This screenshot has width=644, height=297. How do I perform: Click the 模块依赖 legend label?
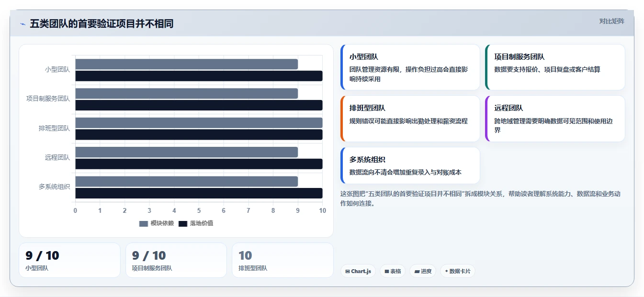162,223
